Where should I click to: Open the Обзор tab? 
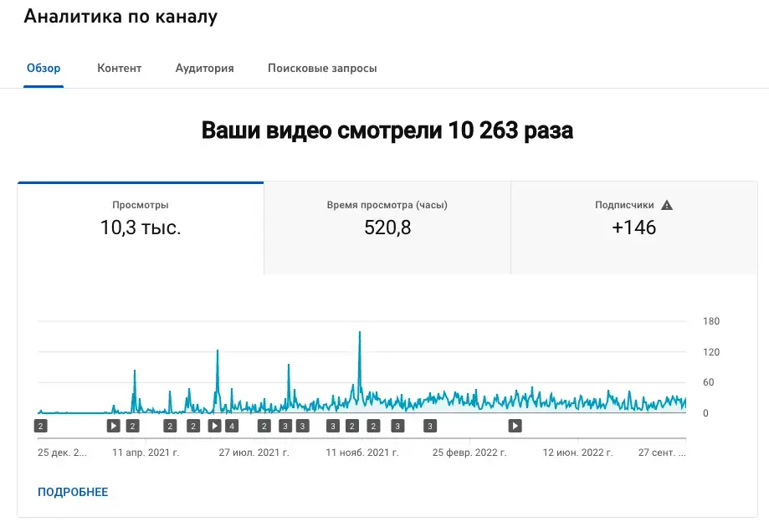tap(44, 69)
